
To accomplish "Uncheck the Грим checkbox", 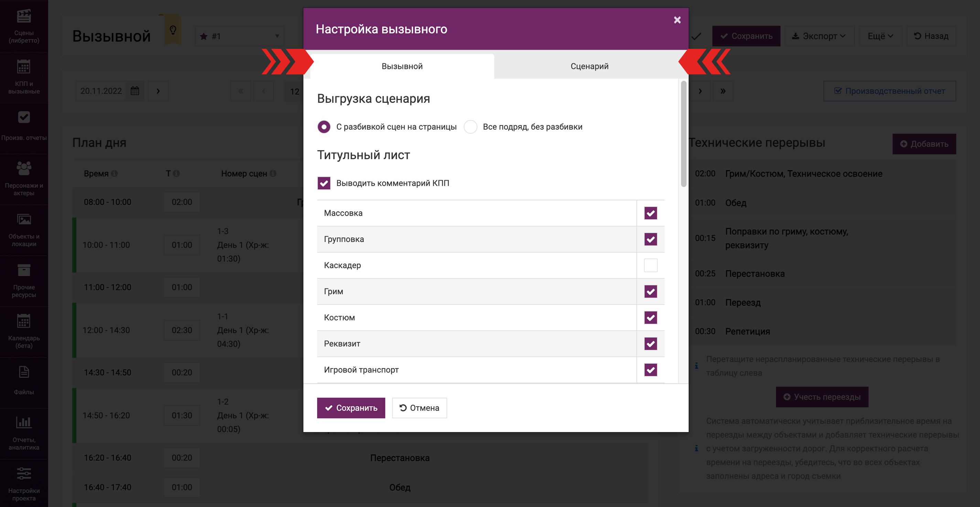I will pos(650,291).
